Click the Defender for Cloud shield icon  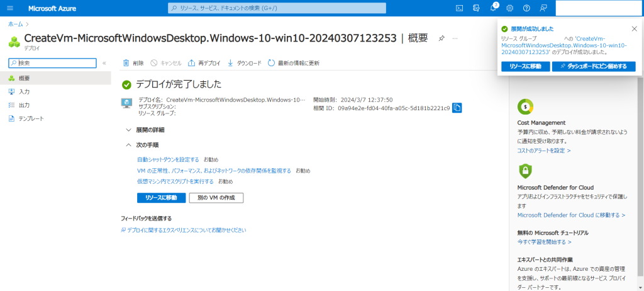(x=525, y=171)
